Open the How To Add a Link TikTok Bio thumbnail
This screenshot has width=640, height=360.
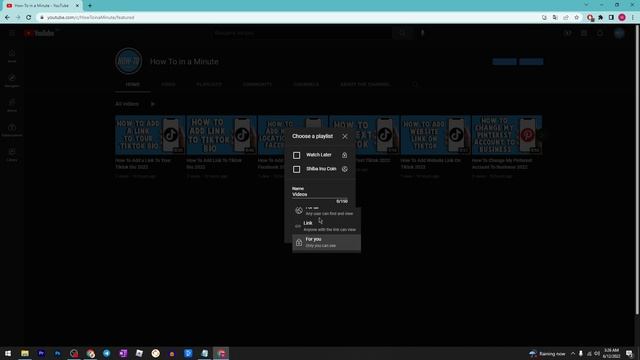(x=150, y=135)
